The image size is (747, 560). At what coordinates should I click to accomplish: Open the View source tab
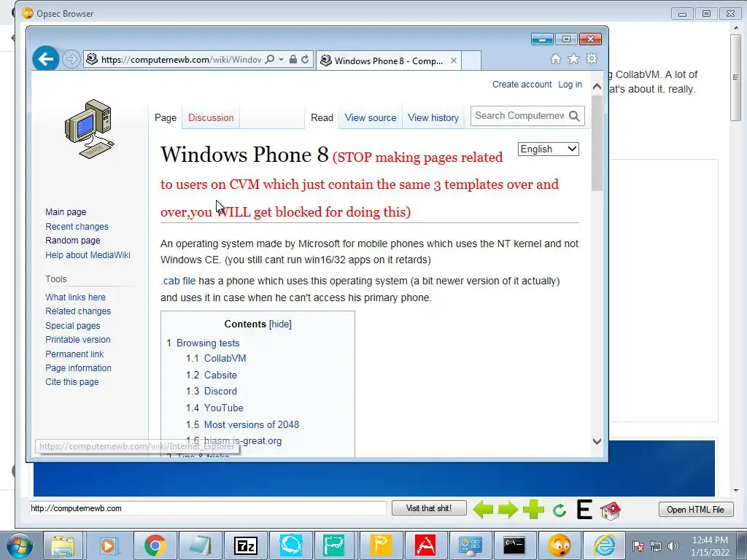[x=370, y=117]
